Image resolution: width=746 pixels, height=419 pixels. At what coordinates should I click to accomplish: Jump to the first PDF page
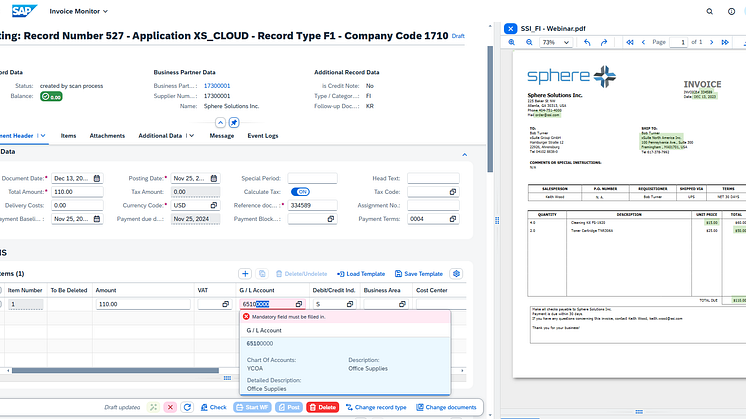630,42
